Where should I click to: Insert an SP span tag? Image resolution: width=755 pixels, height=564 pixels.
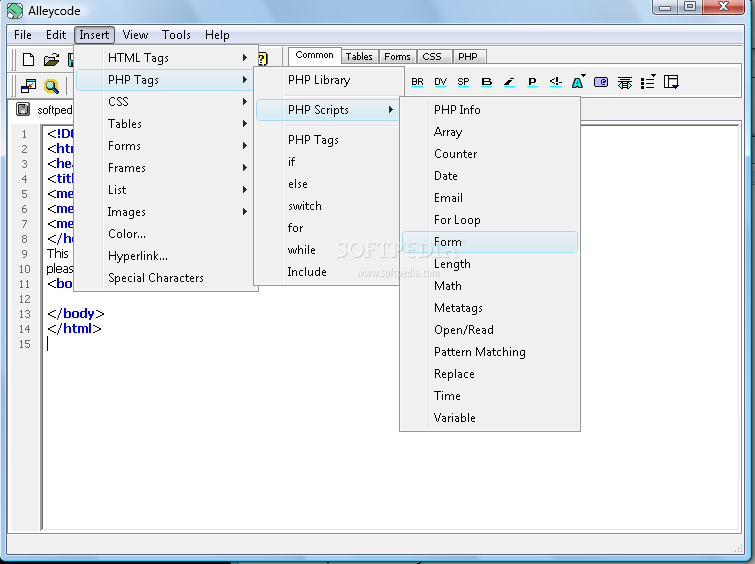click(463, 82)
